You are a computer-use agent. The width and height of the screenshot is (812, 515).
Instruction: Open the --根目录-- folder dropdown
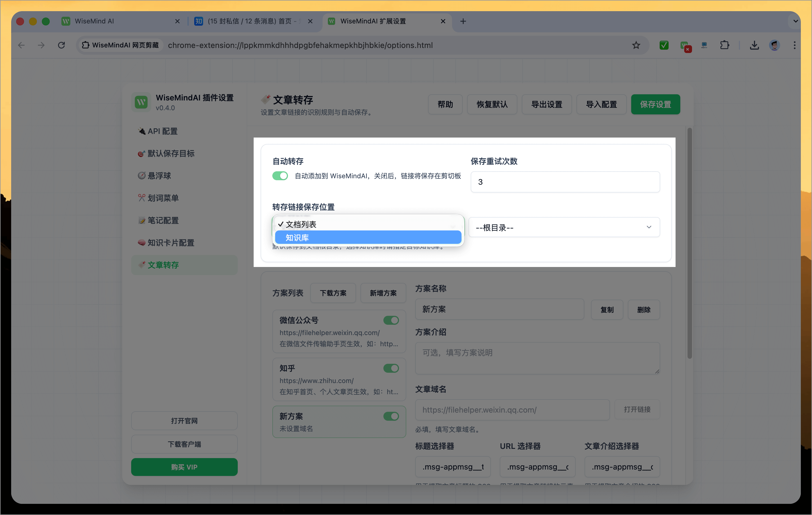pyautogui.click(x=564, y=227)
